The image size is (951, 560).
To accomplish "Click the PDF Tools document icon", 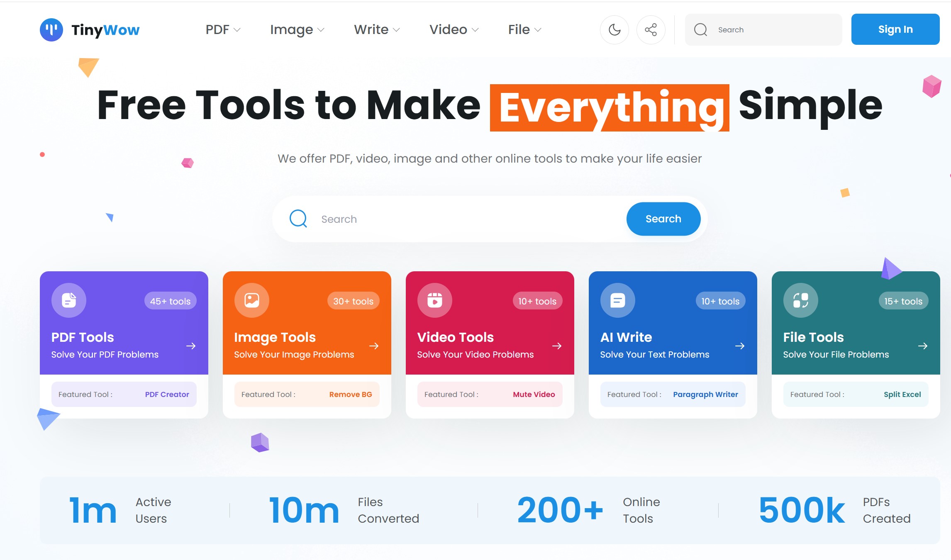I will click(x=69, y=300).
